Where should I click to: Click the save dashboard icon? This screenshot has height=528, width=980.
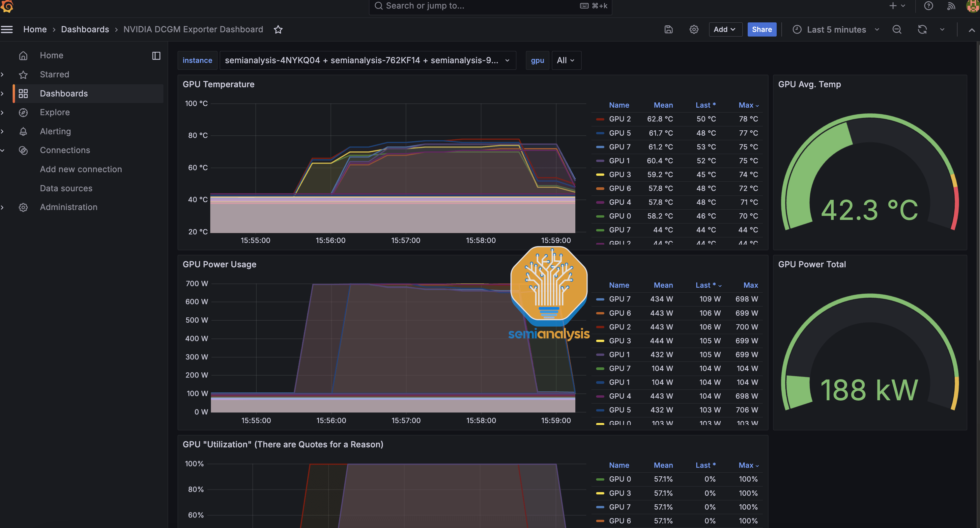tap(668, 29)
